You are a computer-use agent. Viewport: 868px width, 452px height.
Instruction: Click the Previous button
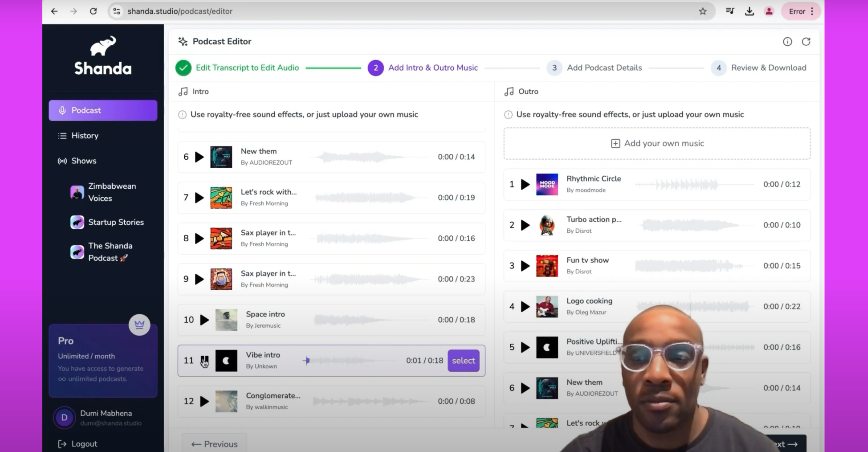click(214, 444)
